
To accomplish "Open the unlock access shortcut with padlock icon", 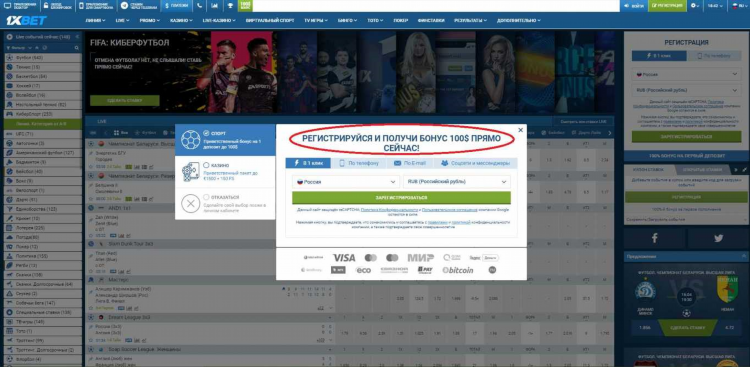I will pyautogui.click(x=58, y=6).
